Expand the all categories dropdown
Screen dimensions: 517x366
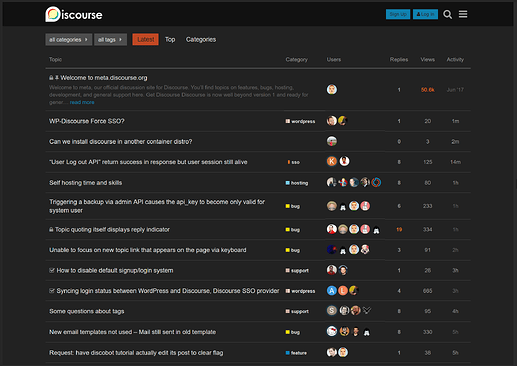click(x=69, y=40)
